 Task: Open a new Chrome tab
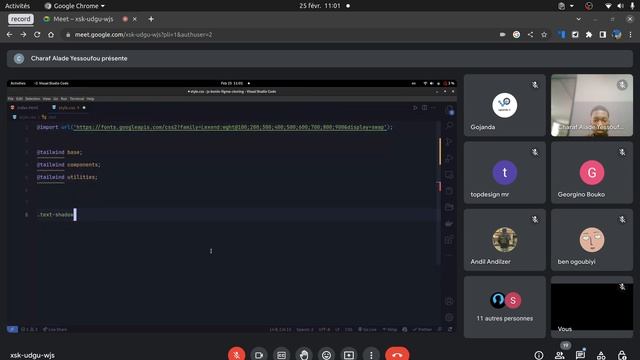[x=151, y=19]
